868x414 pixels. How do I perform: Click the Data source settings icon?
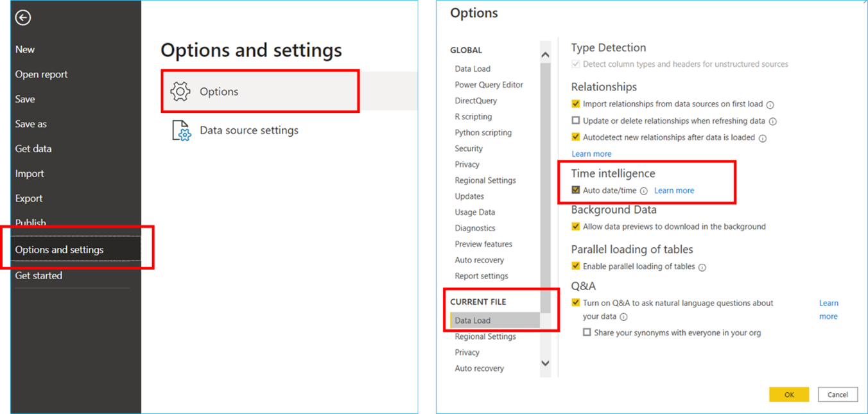click(x=181, y=130)
